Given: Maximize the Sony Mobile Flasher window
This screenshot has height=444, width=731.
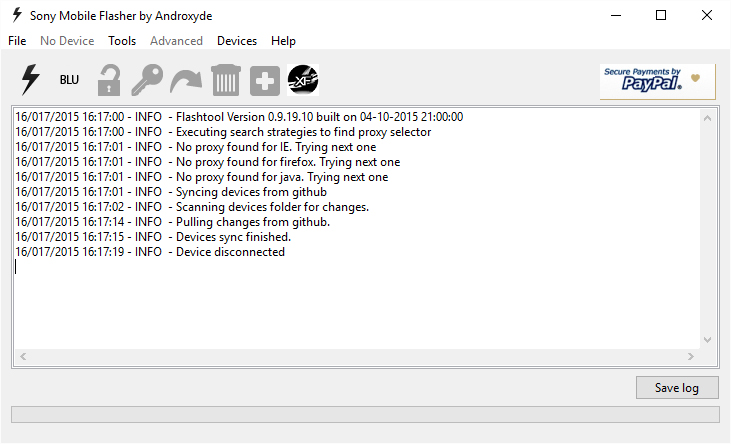Looking at the screenshot, I should (661, 15).
